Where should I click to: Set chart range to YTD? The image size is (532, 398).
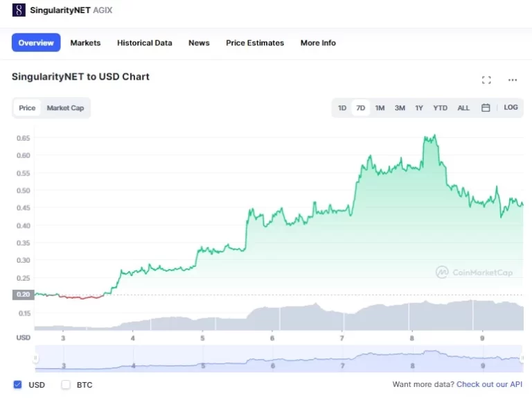click(440, 108)
